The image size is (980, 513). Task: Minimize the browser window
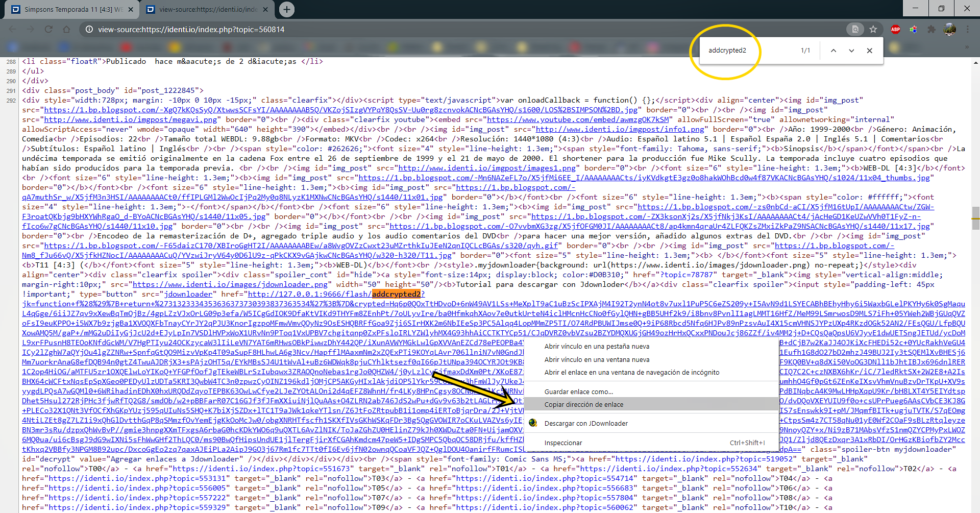(915, 8)
